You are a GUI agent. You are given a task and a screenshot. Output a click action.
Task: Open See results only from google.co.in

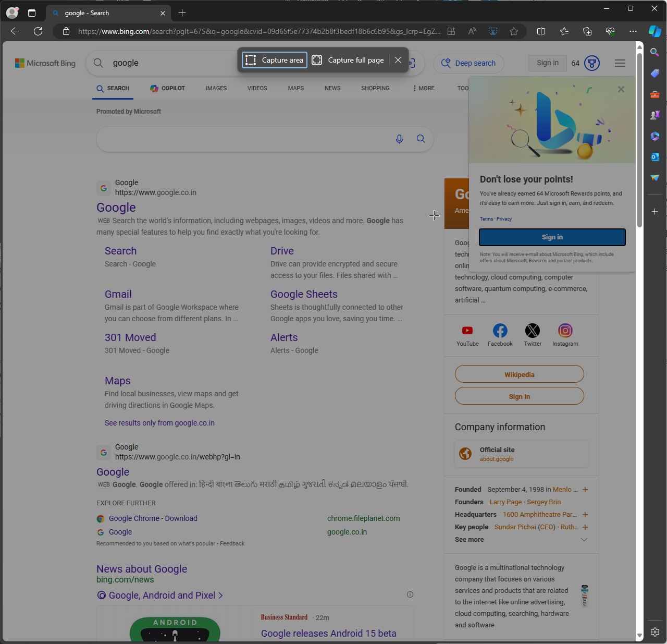[x=159, y=423]
